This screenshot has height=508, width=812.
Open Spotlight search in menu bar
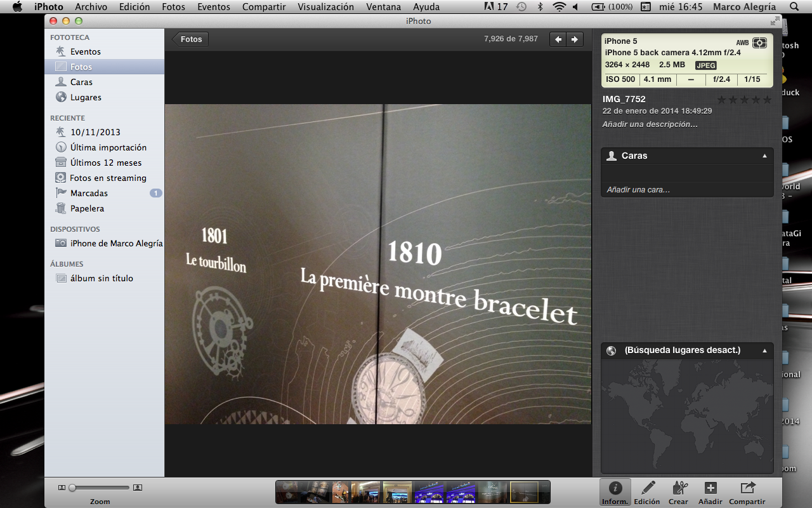tap(794, 7)
